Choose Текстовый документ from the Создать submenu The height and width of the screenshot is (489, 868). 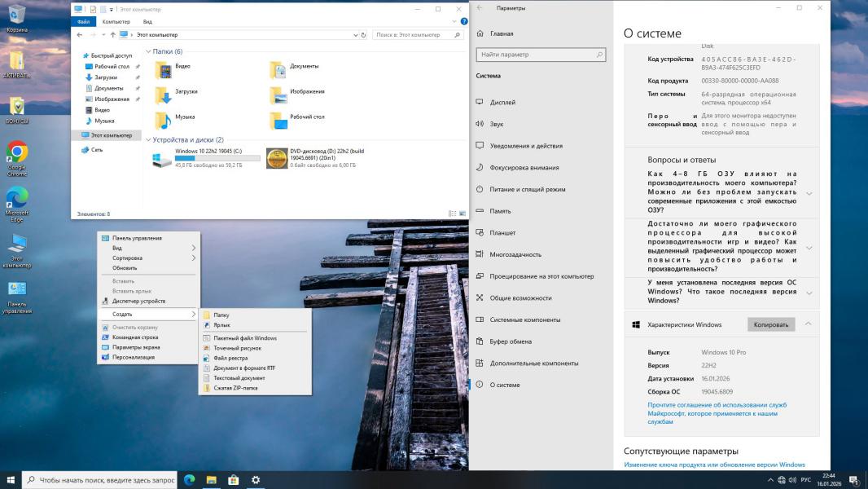point(239,378)
